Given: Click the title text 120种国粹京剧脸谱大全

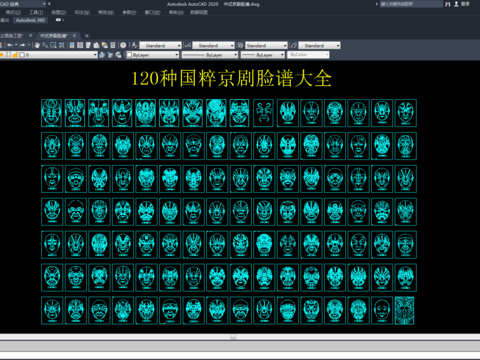Looking at the screenshot, I should pyautogui.click(x=231, y=79).
